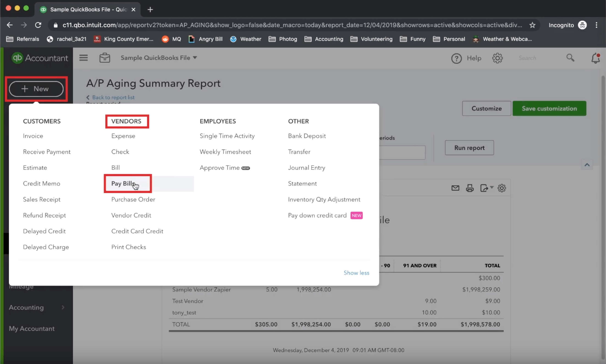Open the report's small settings gear icon
The height and width of the screenshot is (364, 606).
(x=502, y=188)
